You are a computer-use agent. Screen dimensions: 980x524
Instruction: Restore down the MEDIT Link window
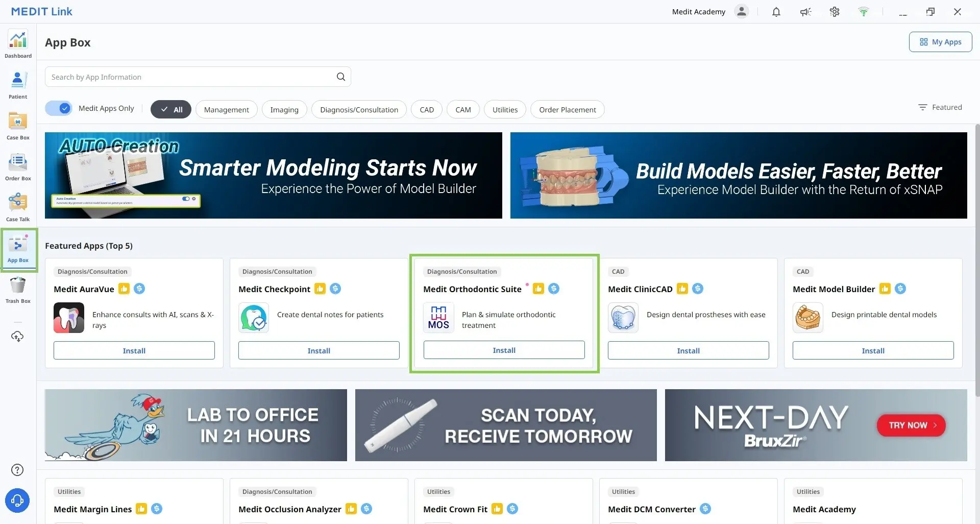pos(930,12)
